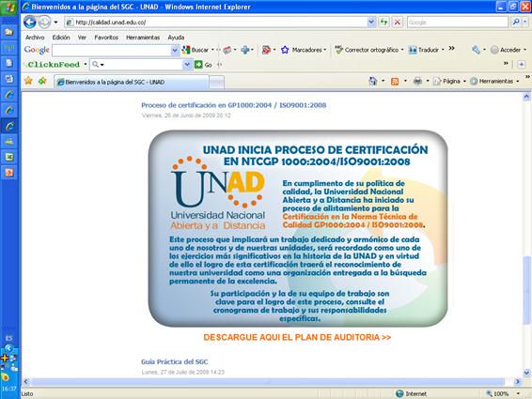Open the Guía Práctica del SGC link
Image resolution: width=532 pixels, height=399 pixels.
(x=175, y=361)
